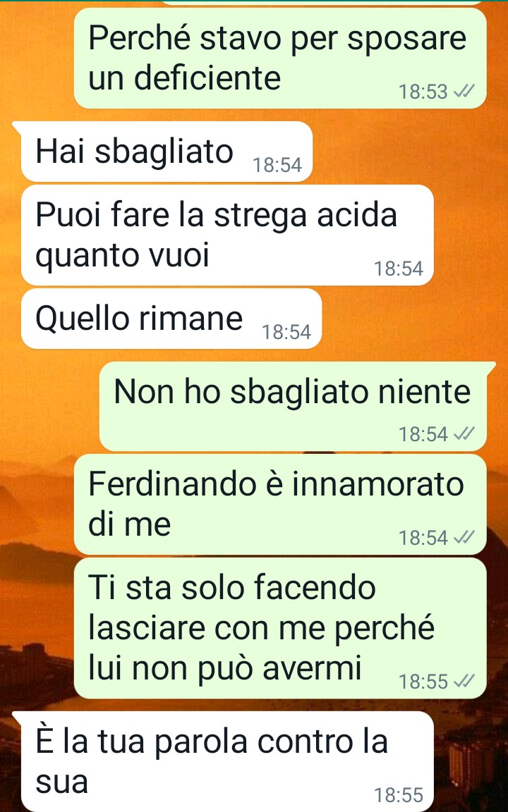
Task: Click read-receipt ticks on 18:55 sent message
Action: coord(464,682)
